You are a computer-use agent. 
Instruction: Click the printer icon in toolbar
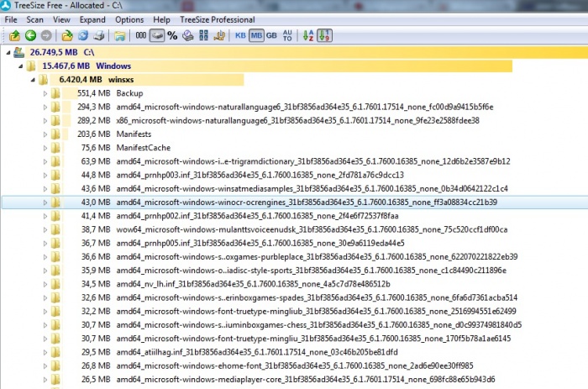99,35
